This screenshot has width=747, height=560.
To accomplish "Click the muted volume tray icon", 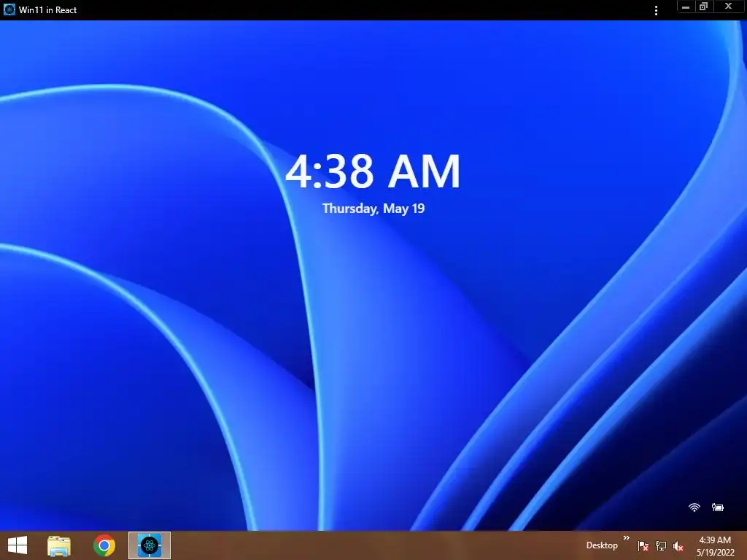I will pos(678,546).
